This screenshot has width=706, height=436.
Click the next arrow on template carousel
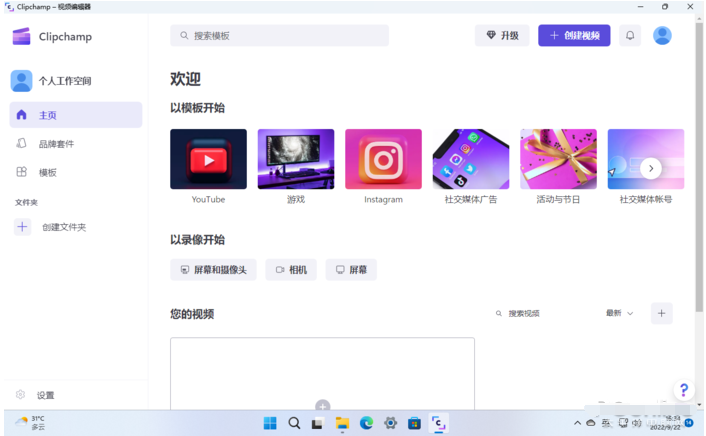tap(651, 168)
